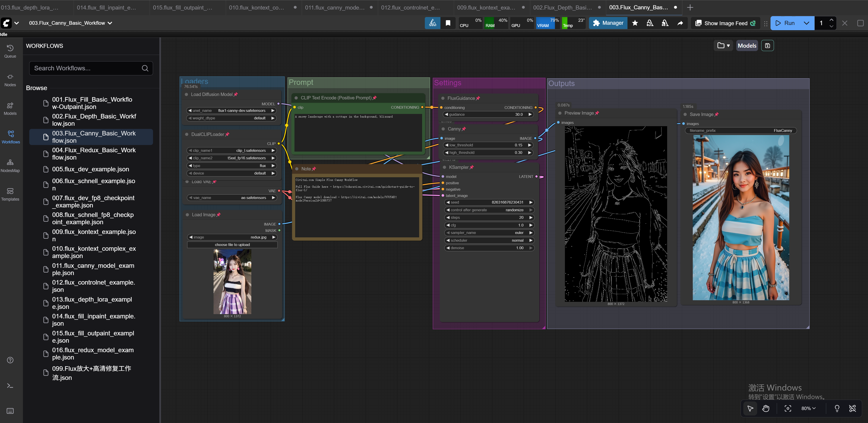Expand the 003.Flux_Canny_Basic_Workflow name dropdown
Image resolution: width=868 pixels, height=423 pixels.
[109, 23]
